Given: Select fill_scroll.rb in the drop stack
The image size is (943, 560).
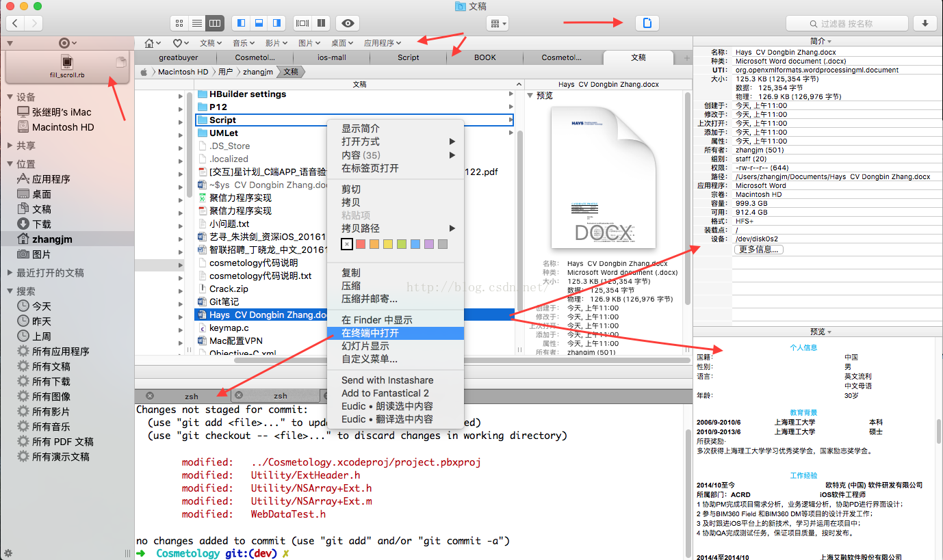Looking at the screenshot, I should point(67,66).
